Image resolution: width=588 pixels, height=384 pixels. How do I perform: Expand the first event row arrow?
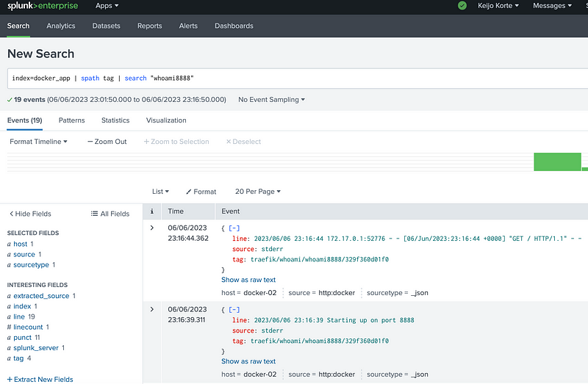[x=152, y=228]
